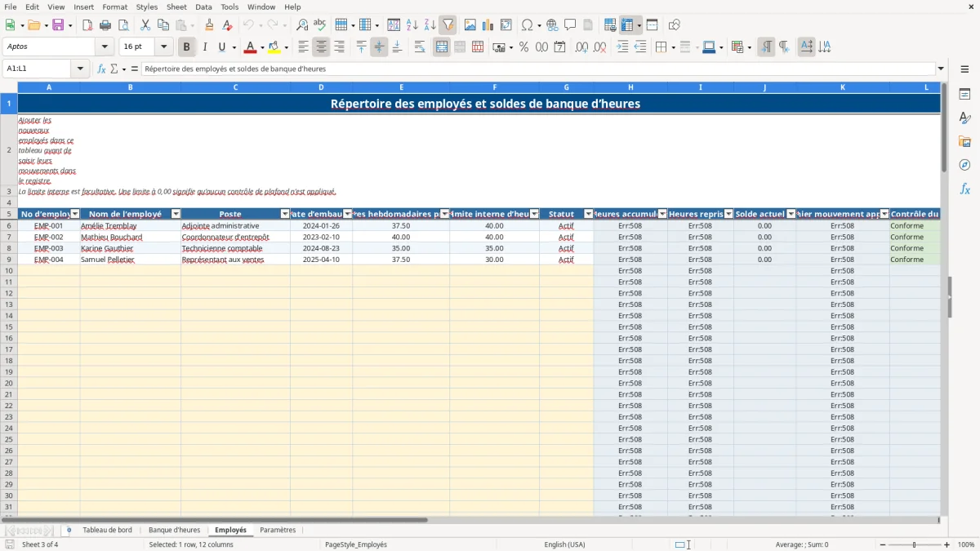Toggle Freeze Rows and Columns

(627, 25)
